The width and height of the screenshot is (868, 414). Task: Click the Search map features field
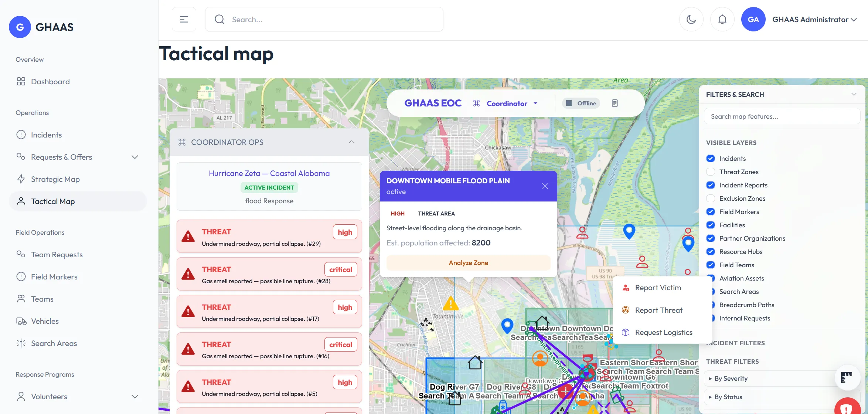[x=782, y=116]
